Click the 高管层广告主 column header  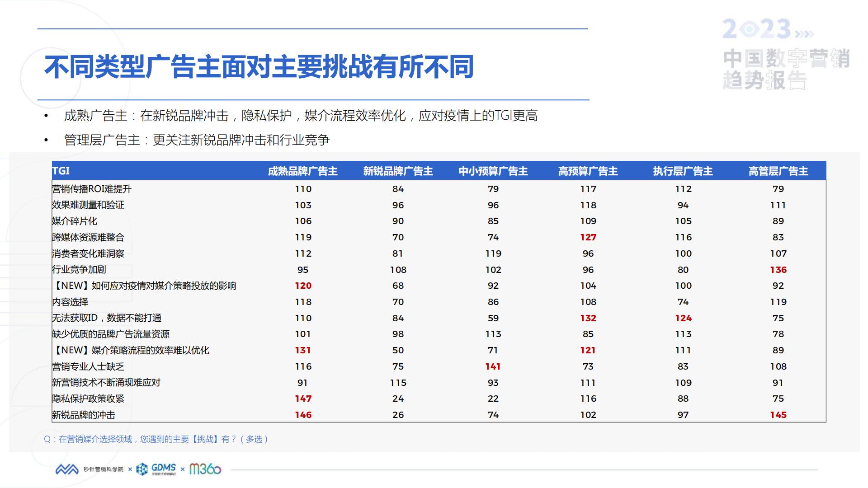pyautogui.click(x=778, y=171)
